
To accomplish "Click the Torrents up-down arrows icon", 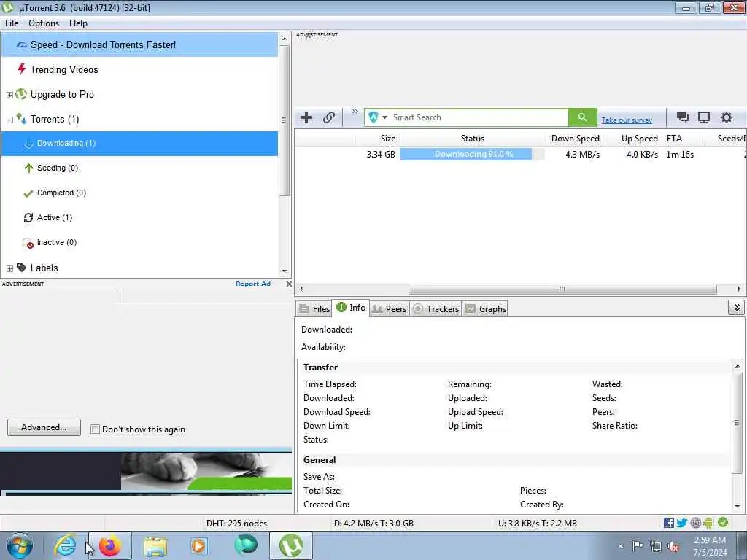I will click(x=21, y=118).
